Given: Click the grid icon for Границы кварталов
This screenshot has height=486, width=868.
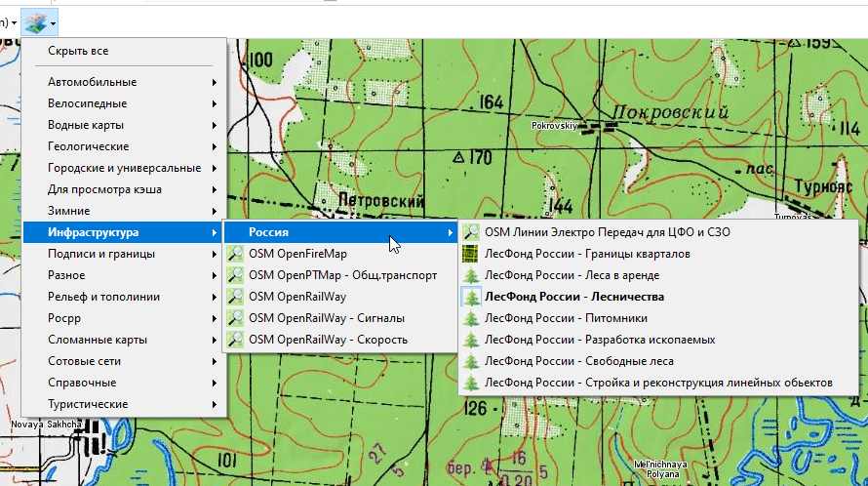Looking at the screenshot, I should (471, 254).
